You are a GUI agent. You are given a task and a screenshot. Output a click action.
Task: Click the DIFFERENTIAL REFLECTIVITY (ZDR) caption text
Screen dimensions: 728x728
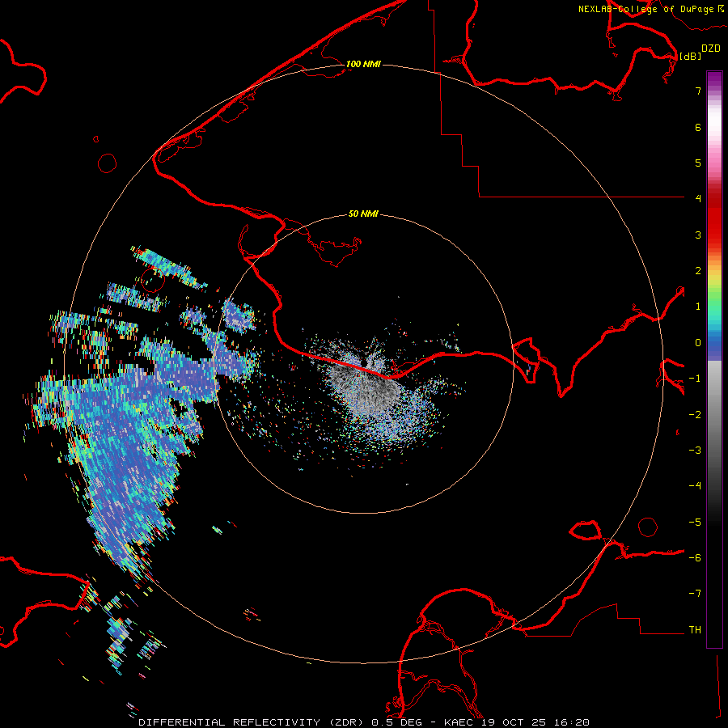point(252,722)
